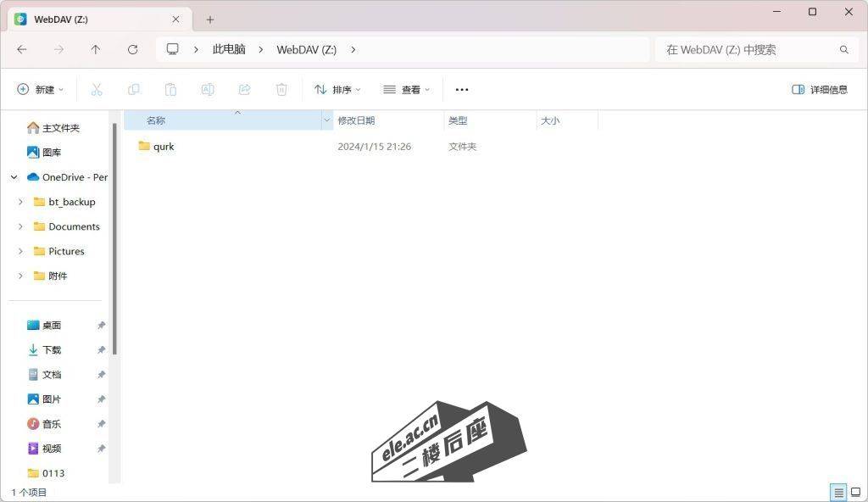This screenshot has width=868, height=502.
Task: Click the Delete trash bin icon
Action: 281,89
